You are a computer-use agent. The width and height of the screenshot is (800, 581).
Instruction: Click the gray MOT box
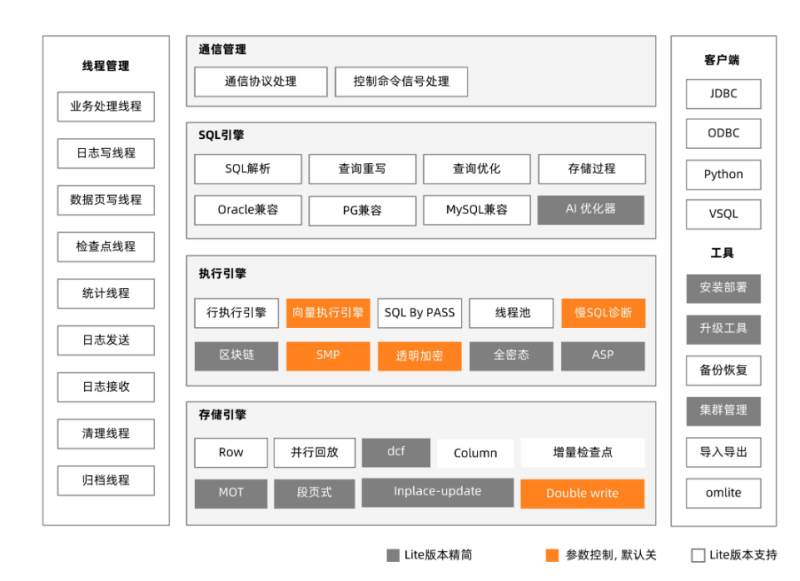coord(230,493)
